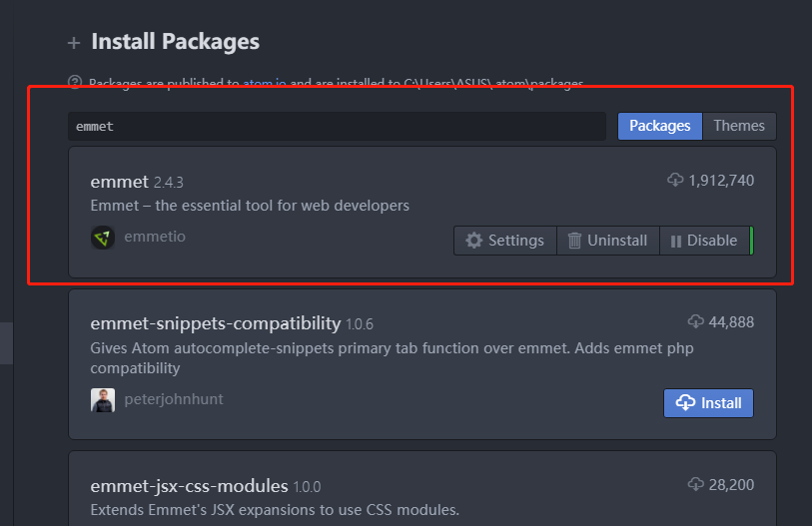Switch search to Packages
The image size is (812, 526).
click(x=659, y=126)
